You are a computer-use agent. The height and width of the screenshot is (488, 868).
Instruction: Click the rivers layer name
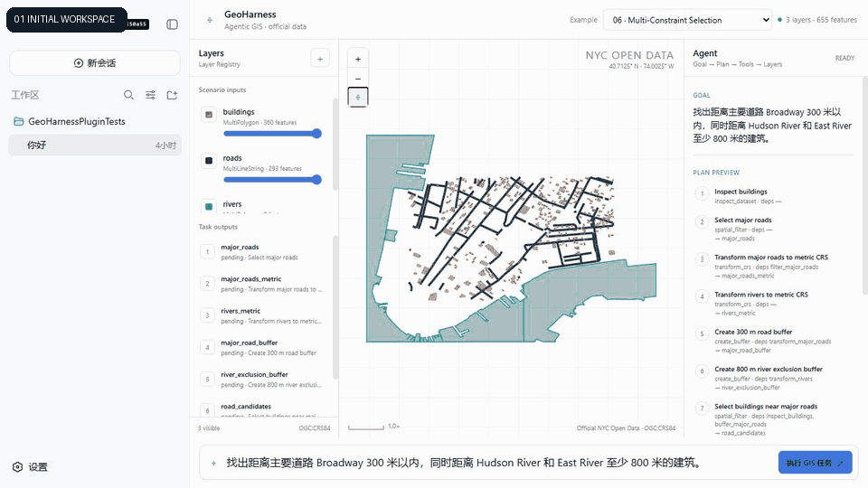coord(232,204)
